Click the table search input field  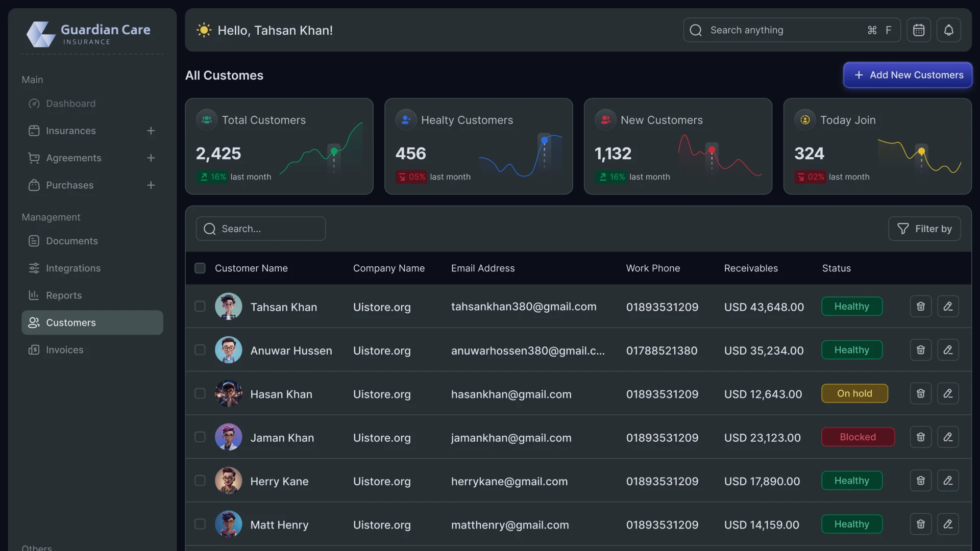(x=261, y=228)
